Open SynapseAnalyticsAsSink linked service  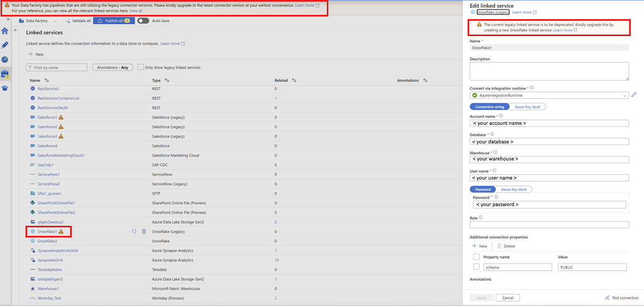58,251
